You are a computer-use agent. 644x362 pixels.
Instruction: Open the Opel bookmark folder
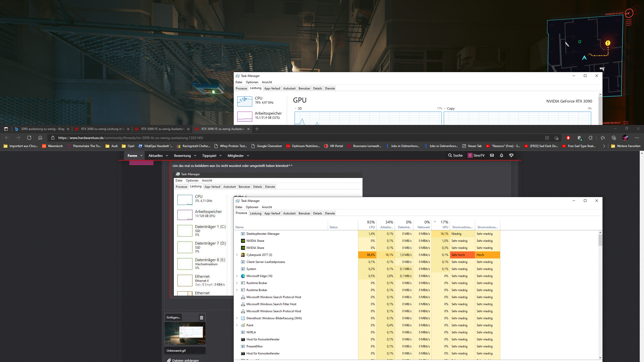[x=128, y=146]
